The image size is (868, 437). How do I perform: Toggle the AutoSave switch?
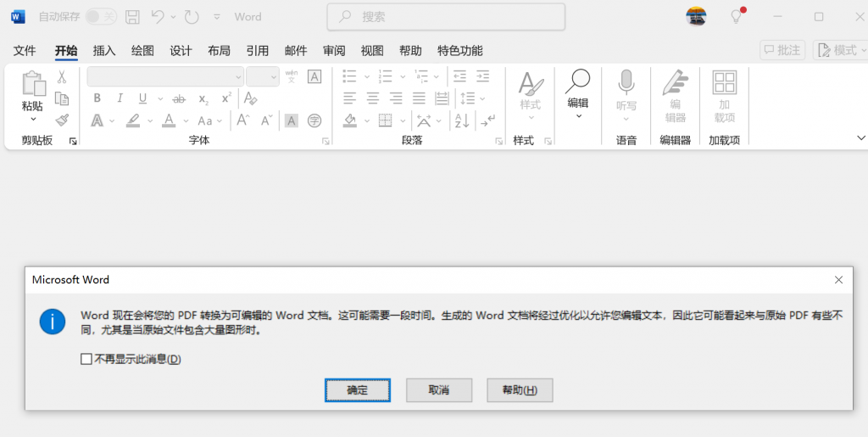coord(102,17)
